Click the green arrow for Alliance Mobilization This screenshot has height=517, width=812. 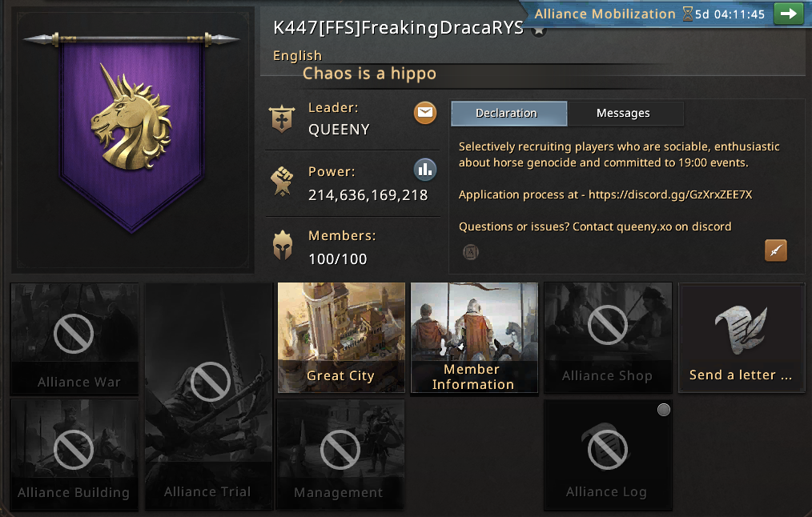pos(788,14)
